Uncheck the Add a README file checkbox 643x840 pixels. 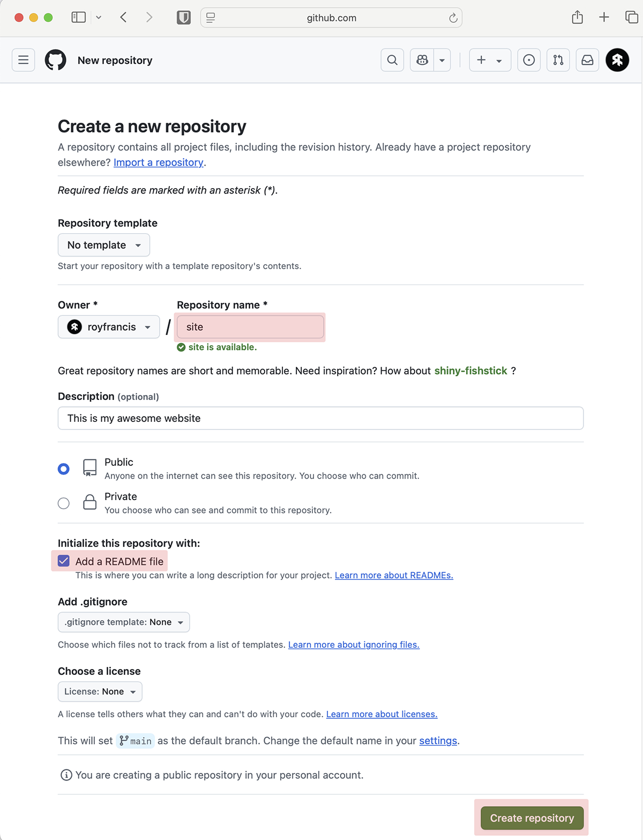pos(64,561)
